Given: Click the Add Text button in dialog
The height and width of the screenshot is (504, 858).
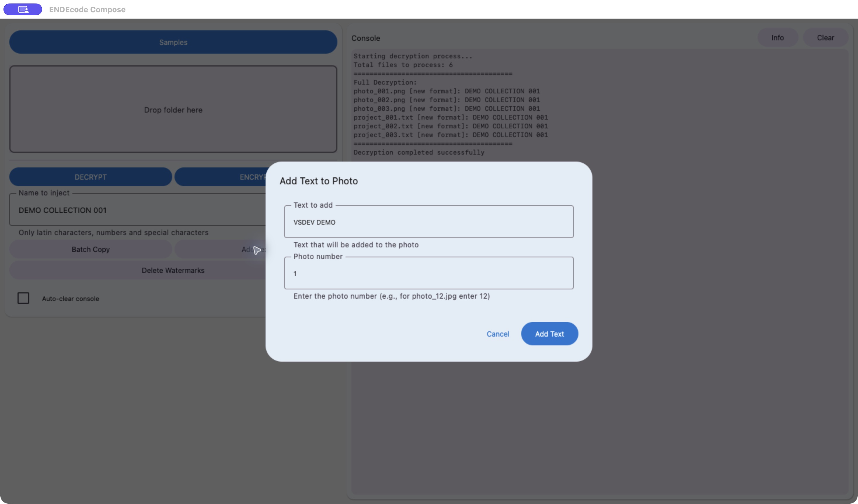Looking at the screenshot, I should [549, 334].
